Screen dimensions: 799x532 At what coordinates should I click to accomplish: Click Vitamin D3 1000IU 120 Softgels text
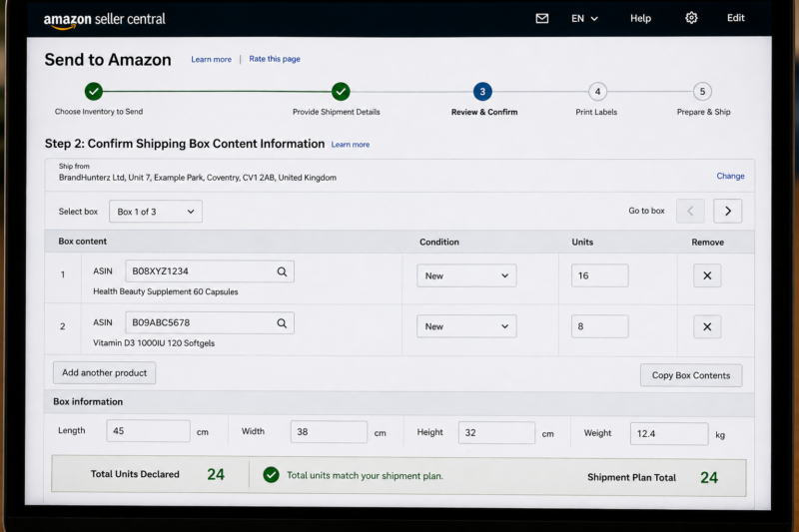(x=154, y=343)
